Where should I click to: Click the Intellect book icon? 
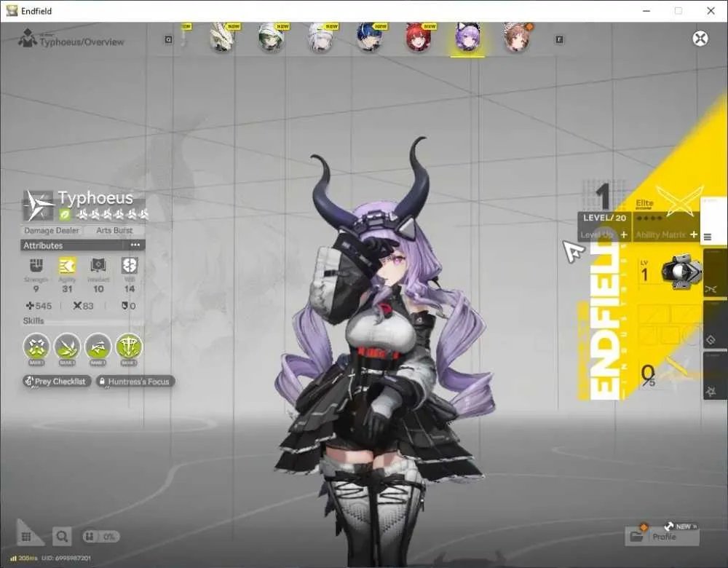click(98, 266)
